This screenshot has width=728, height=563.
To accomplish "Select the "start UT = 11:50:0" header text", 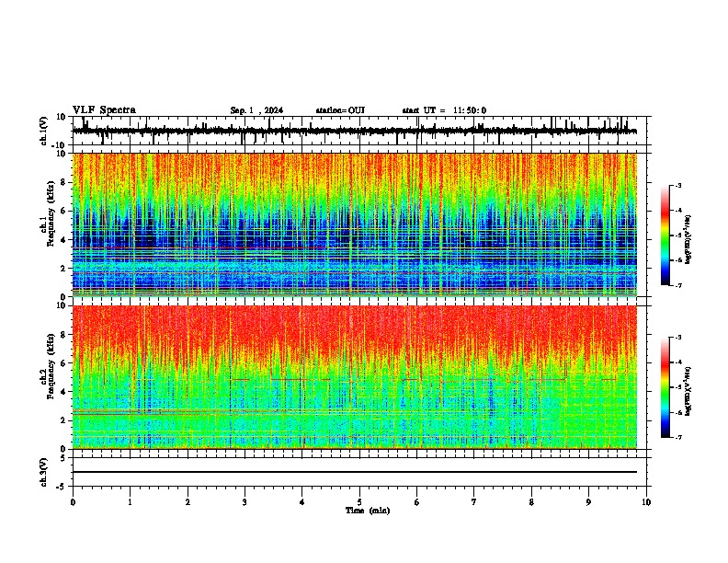I will (444, 110).
